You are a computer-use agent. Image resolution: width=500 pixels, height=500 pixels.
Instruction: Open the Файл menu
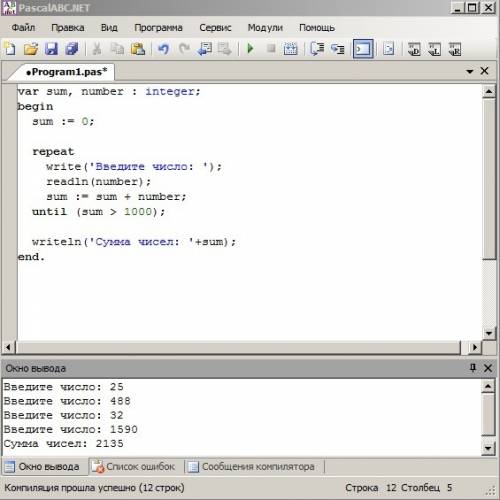click(x=23, y=28)
